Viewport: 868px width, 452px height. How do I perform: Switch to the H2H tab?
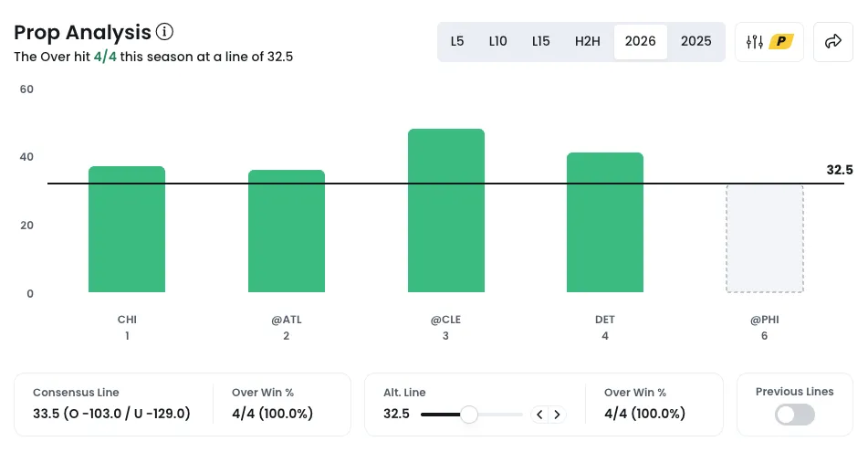(588, 41)
